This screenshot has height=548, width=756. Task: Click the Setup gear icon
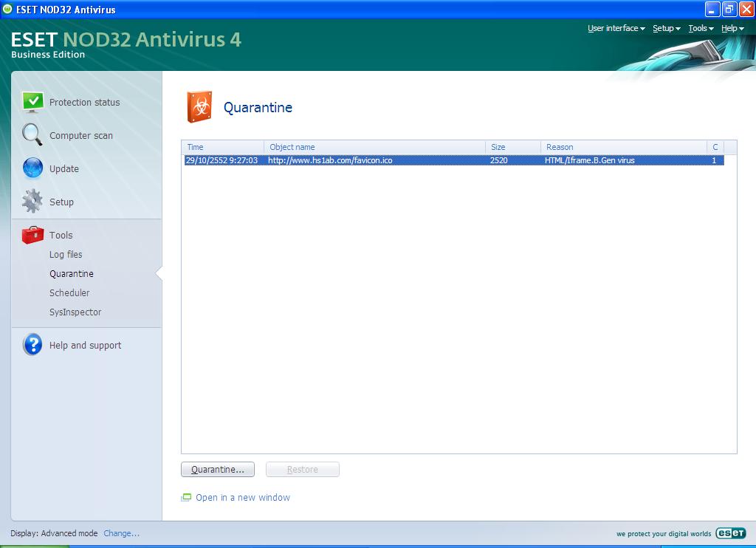32,202
